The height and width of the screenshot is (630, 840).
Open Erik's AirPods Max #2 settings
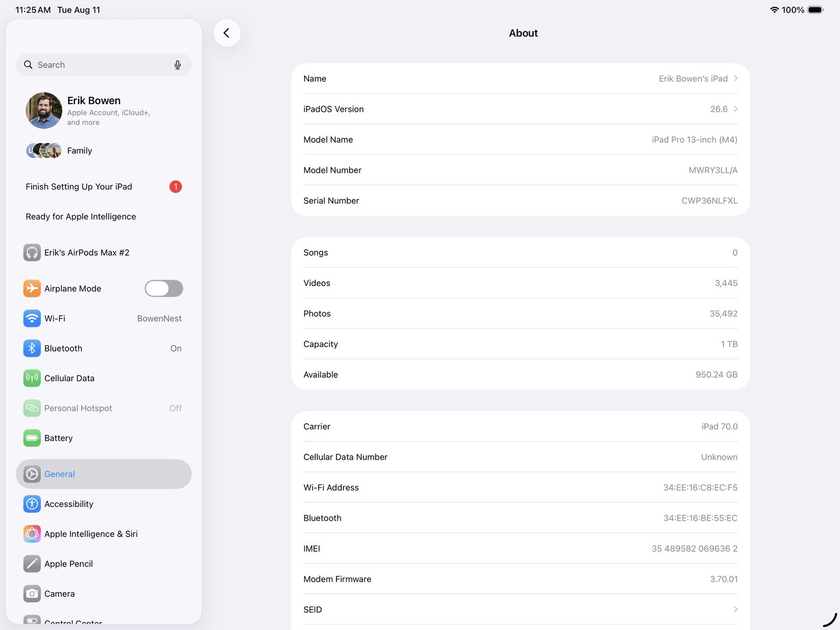coord(104,253)
